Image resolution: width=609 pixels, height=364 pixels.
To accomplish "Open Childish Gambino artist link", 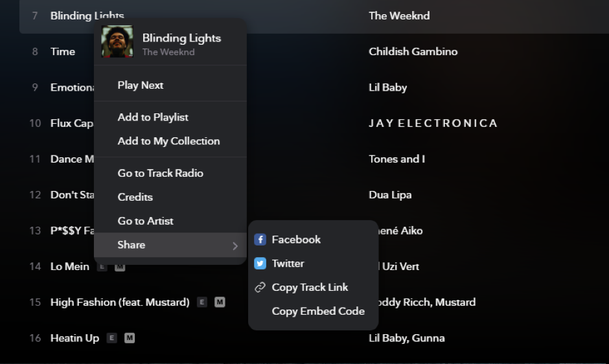I will coord(413,51).
